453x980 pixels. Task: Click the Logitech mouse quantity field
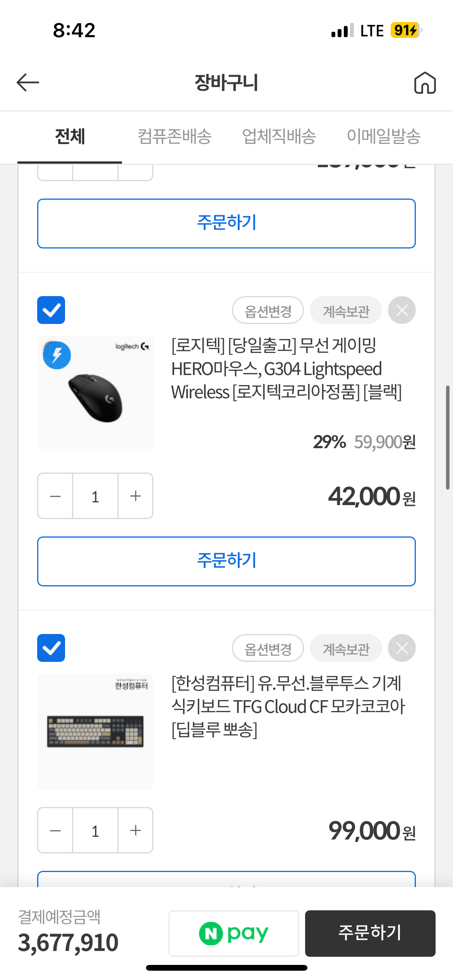tap(95, 496)
